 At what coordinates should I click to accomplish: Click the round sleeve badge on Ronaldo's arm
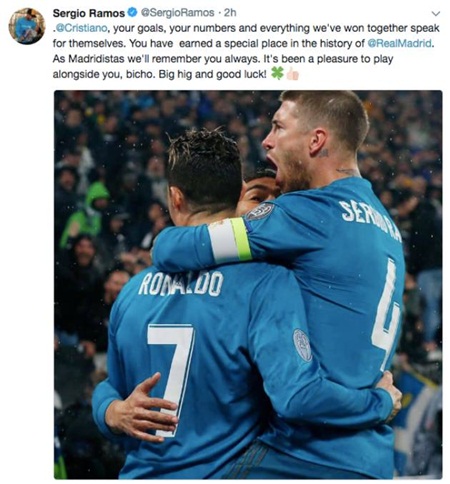tap(302, 345)
